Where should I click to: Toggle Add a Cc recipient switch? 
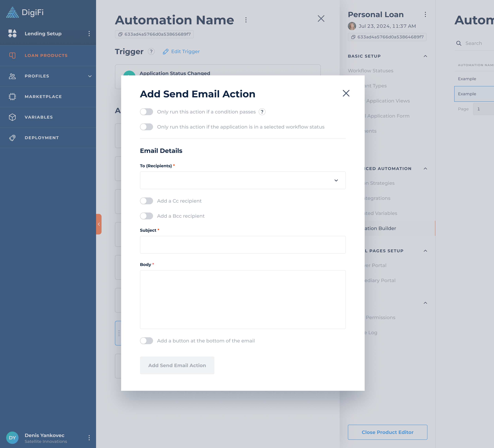pos(146,201)
